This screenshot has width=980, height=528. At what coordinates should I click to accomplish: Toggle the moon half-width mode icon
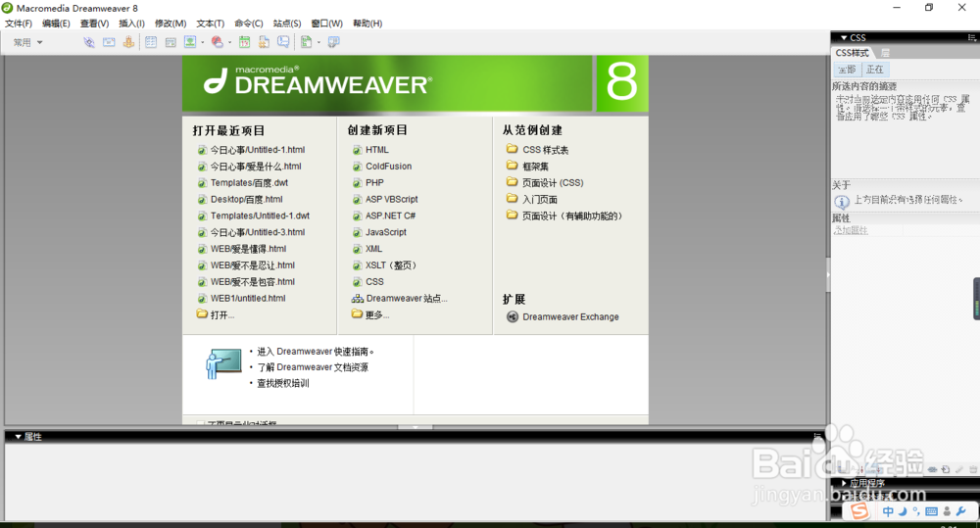(903, 511)
